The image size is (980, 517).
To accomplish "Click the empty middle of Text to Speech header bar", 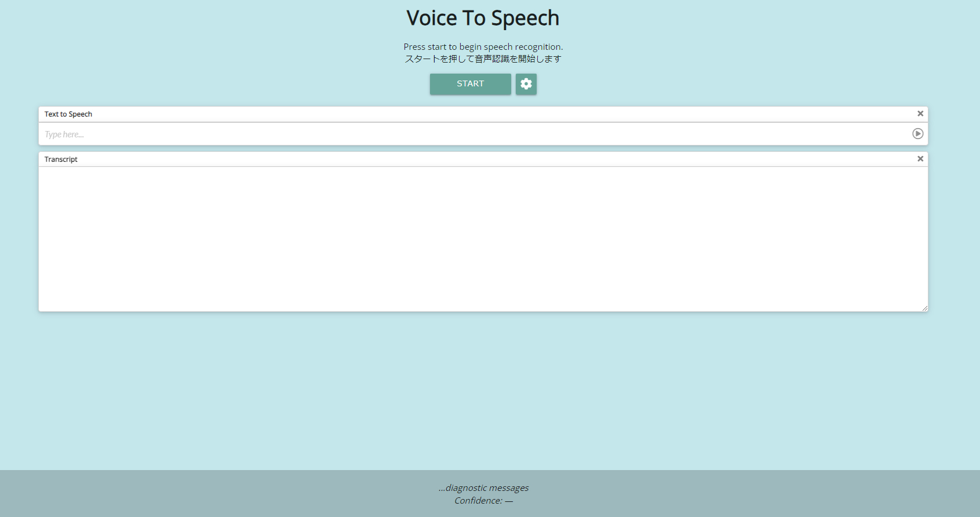I will click(483, 114).
